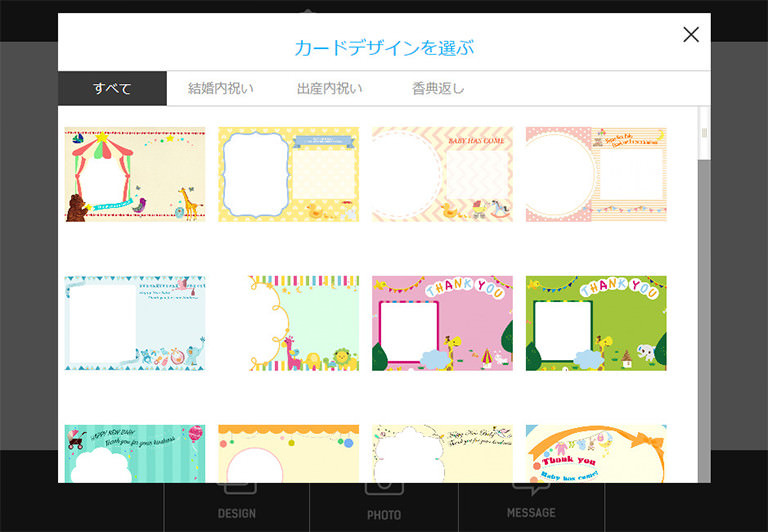Pick cream card with cloud-shaped photo frame

(442, 454)
